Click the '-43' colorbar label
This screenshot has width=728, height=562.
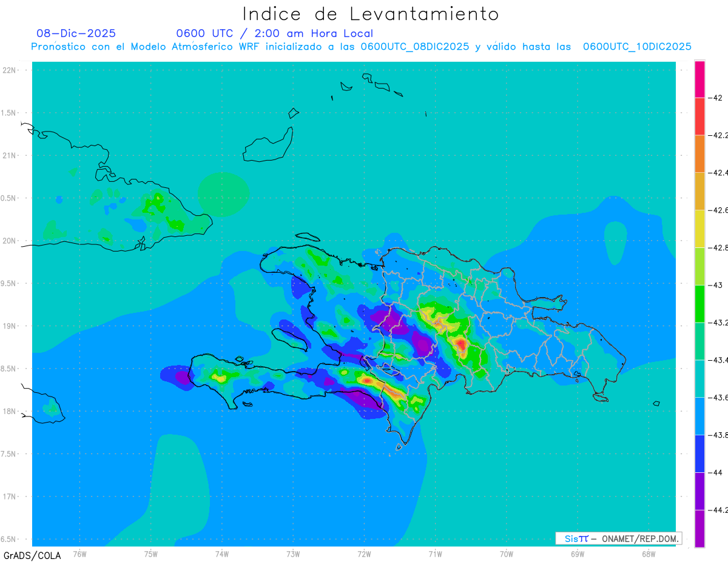pyautogui.click(x=715, y=285)
